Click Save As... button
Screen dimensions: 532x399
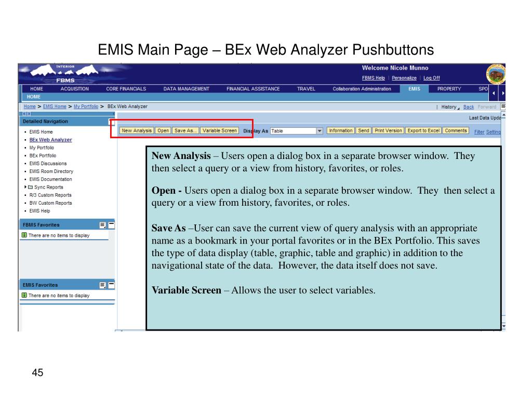pos(185,130)
